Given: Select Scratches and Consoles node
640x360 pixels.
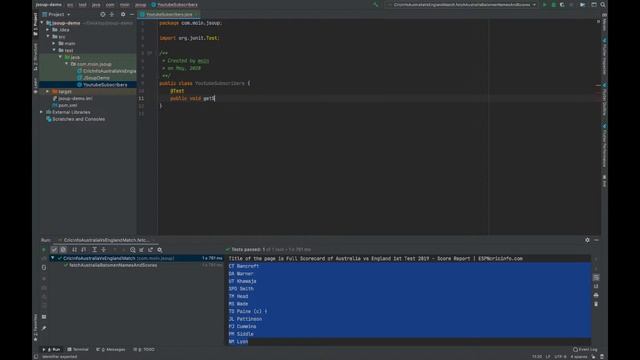Looking at the screenshot, I should (76, 119).
